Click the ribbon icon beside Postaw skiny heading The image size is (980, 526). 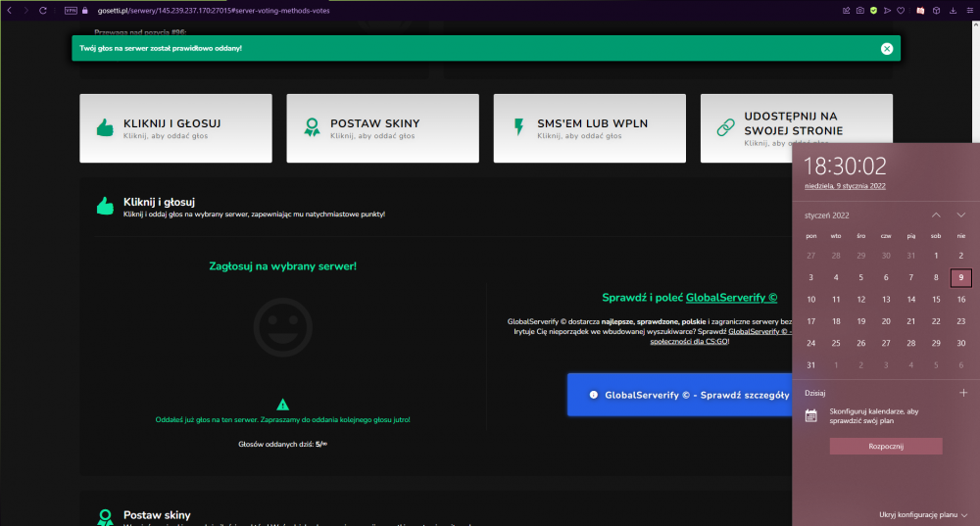[x=105, y=517]
